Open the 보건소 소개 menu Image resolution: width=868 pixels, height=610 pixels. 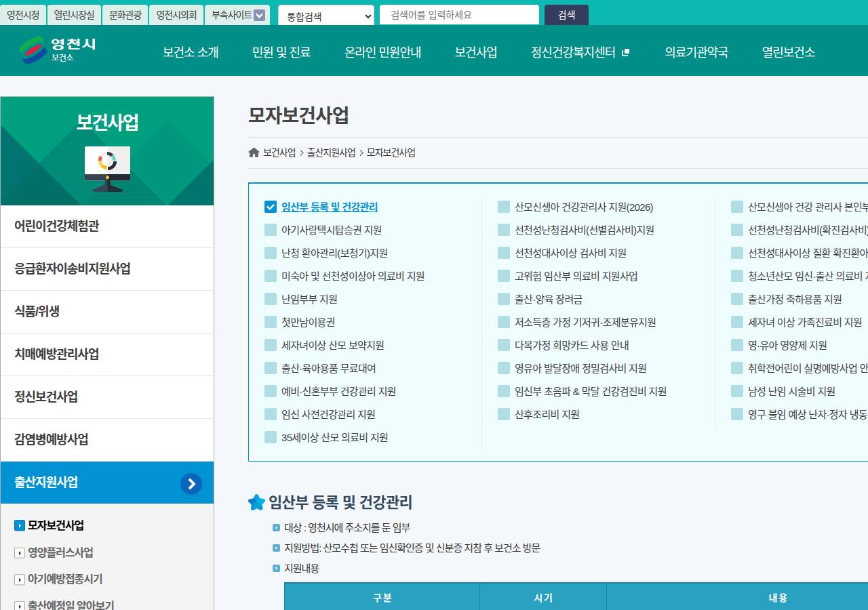(x=191, y=52)
